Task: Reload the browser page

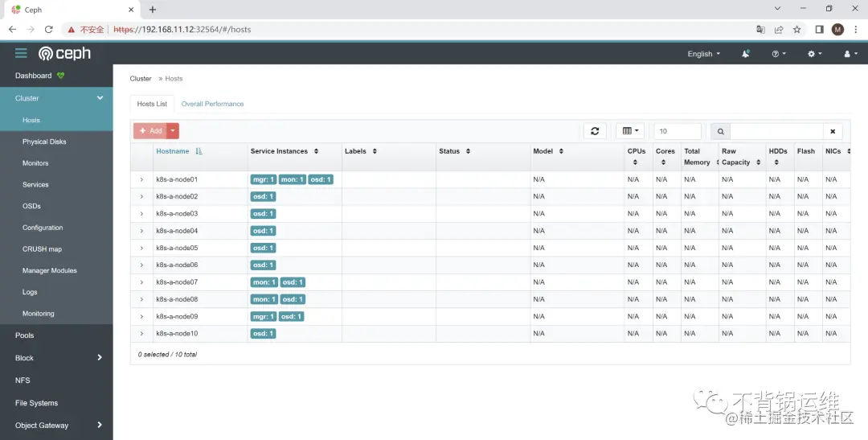Action: point(49,30)
